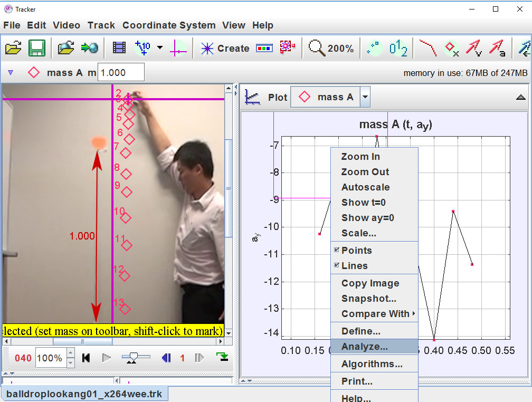532x402 pixels.
Task: Open the Video menu
Action: (x=66, y=25)
